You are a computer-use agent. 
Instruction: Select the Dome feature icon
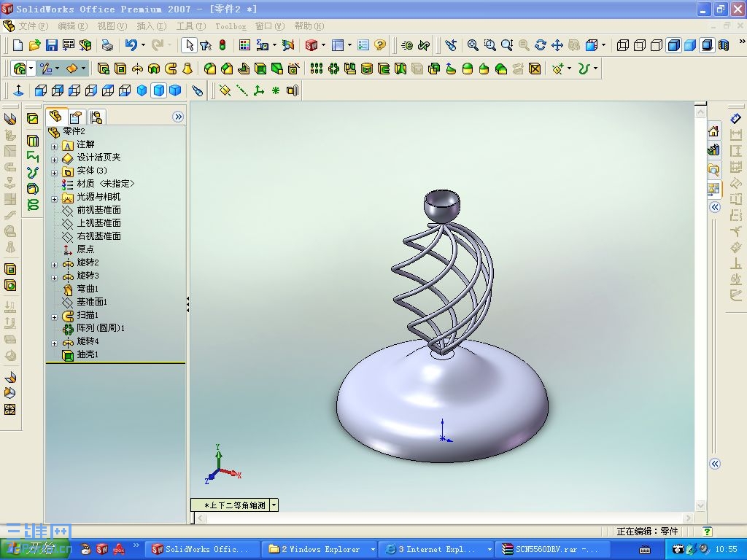coord(468,69)
